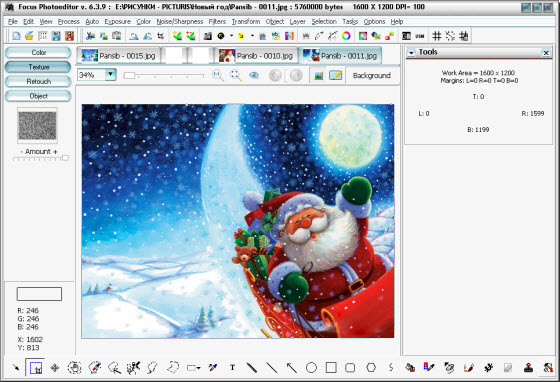Select the lasso selection tool
This screenshot has width=560, height=382.
click(152, 368)
